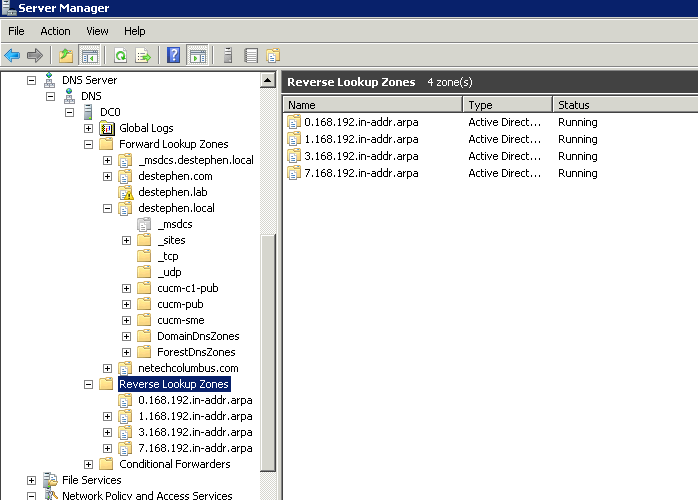Screen dimensions: 698x500
Task: Select the Reverse Lookup Zones tree item
Action: [174, 384]
